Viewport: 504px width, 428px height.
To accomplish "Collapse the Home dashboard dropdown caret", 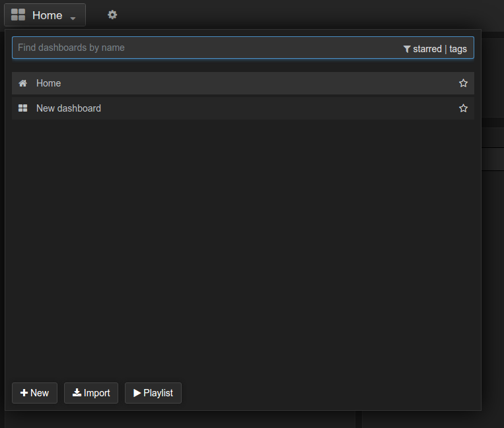I will click(73, 18).
